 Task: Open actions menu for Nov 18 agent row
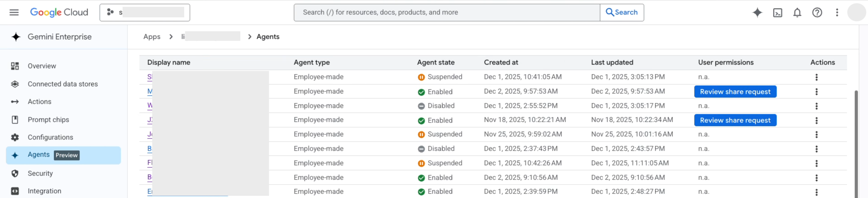[816, 120]
